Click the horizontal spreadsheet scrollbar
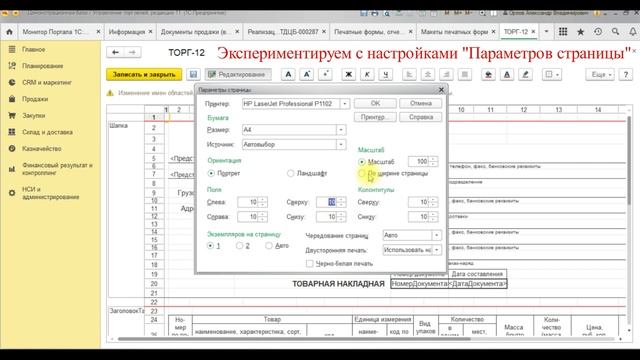This screenshot has width=640, height=360. [x=294, y=339]
